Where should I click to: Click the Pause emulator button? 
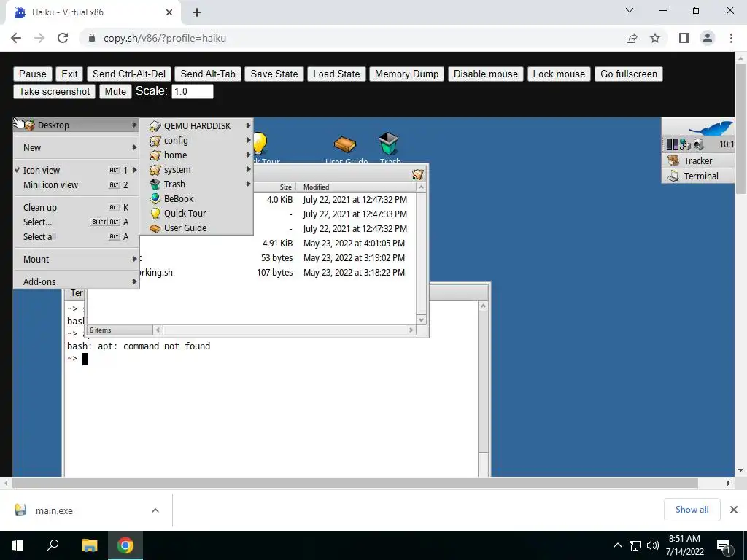(32, 74)
